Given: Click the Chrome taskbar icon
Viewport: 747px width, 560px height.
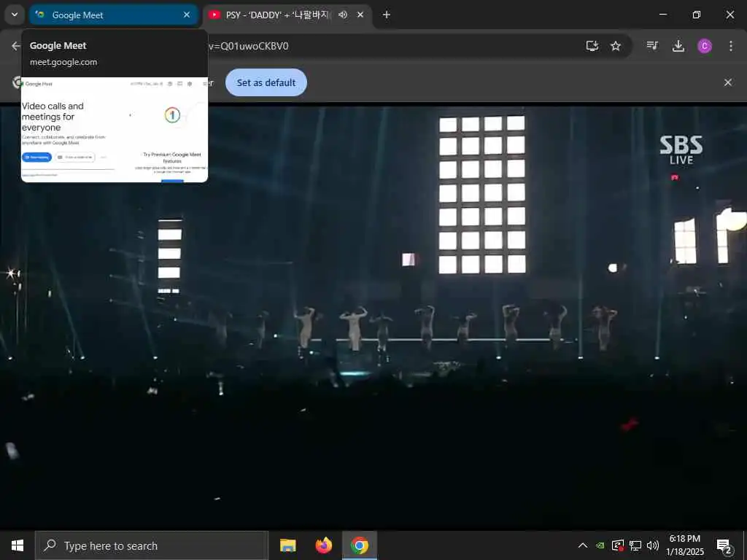Looking at the screenshot, I should 360,545.
